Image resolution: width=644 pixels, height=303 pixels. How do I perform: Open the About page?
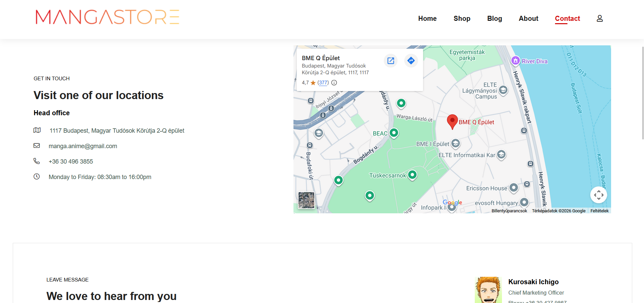[528, 18]
